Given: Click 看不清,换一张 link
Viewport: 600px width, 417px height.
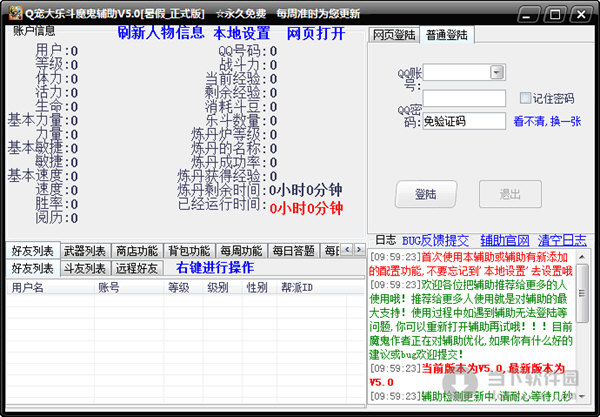Looking at the screenshot, I should [x=547, y=121].
